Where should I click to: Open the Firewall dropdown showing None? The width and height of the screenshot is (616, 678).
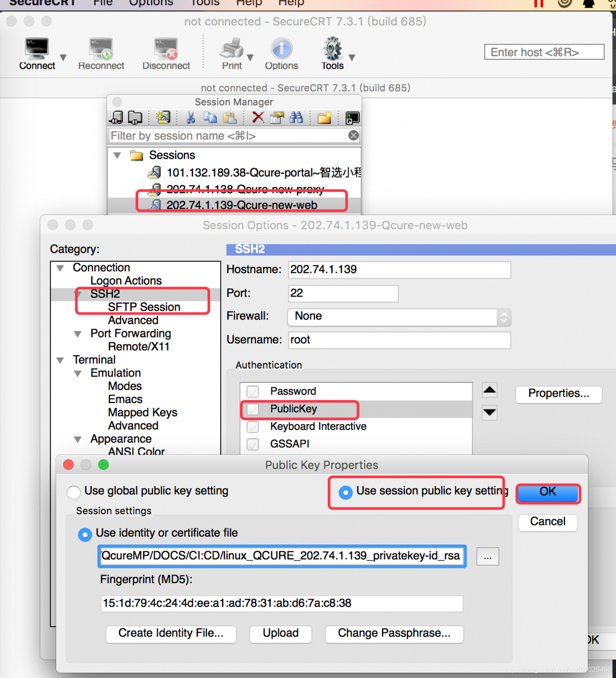[x=399, y=317]
